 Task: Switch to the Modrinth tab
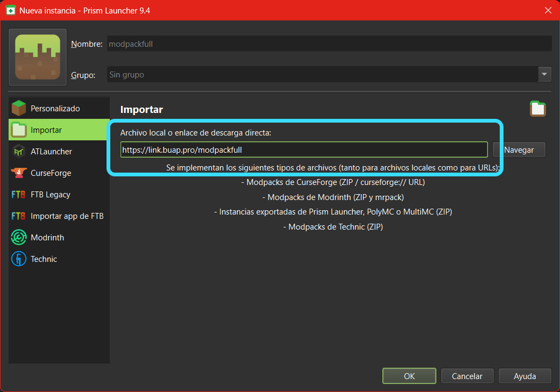pos(47,238)
